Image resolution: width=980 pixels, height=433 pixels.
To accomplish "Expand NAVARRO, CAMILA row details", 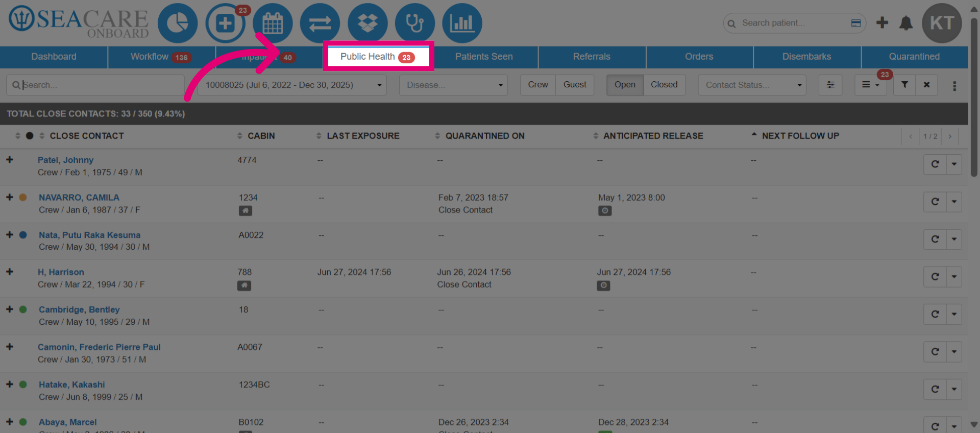I will point(9,197).
